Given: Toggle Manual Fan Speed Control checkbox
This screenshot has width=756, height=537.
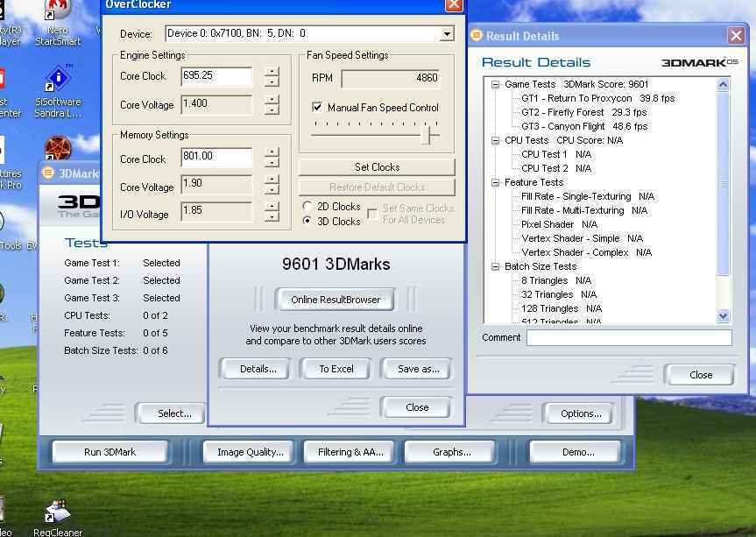Looking at the screenshot, I should tap(317, 108).
